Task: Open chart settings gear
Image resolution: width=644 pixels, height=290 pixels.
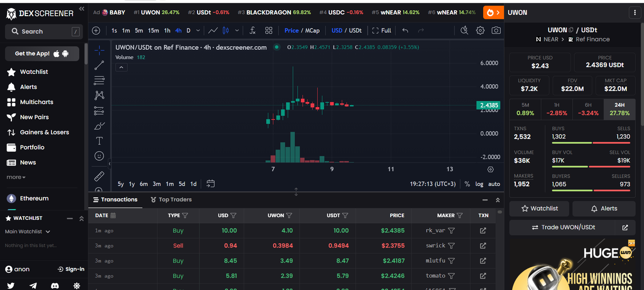Action: tap(480, 31)
